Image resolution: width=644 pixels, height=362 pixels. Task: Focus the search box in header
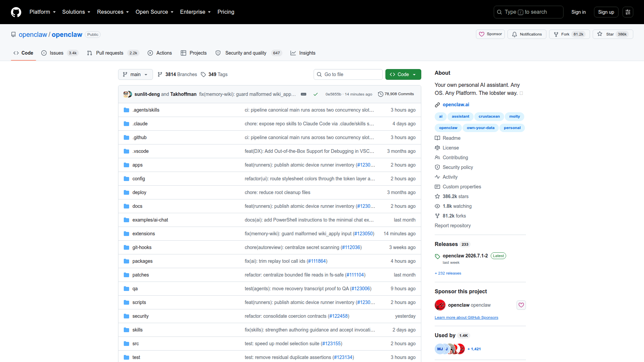pyautogui.click(x=529, y=12)
